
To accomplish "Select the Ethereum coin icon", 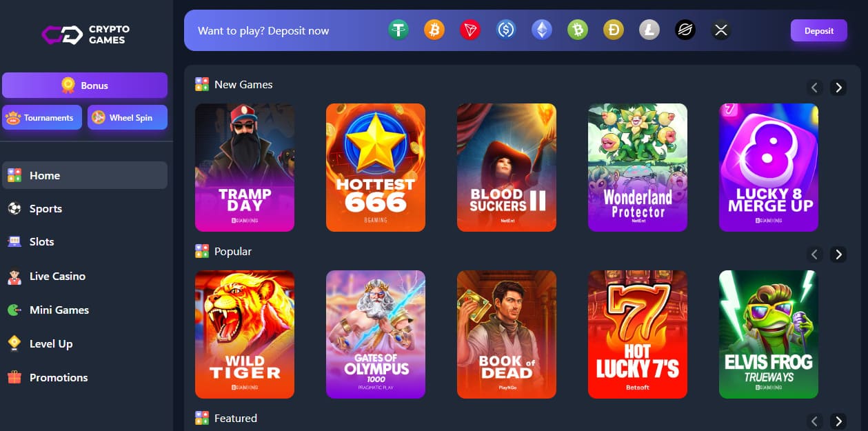I will tap(541, 30).
